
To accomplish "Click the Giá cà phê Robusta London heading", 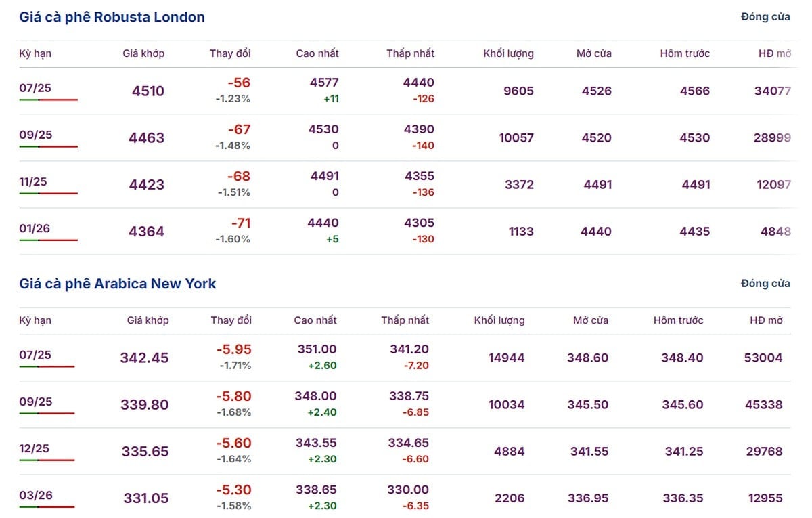I will point(112,17).
